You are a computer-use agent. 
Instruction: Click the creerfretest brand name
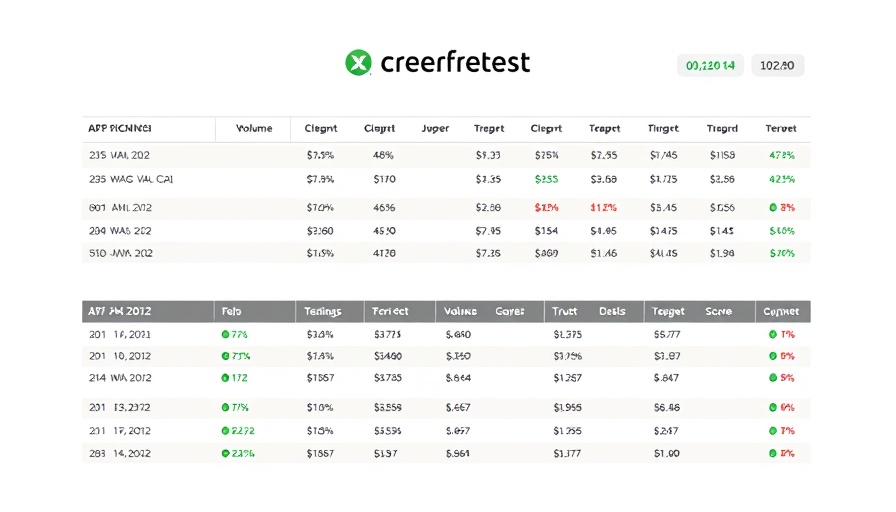coord(455,62)
